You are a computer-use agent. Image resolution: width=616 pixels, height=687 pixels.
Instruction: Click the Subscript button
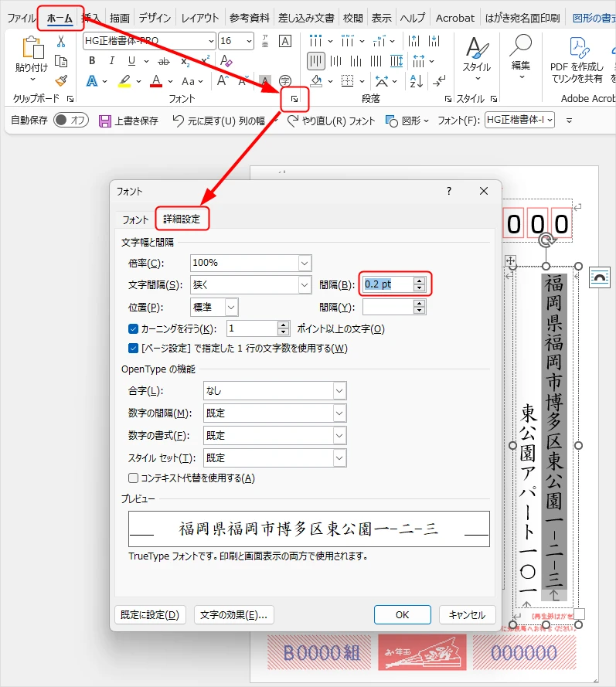pos(185,61)
